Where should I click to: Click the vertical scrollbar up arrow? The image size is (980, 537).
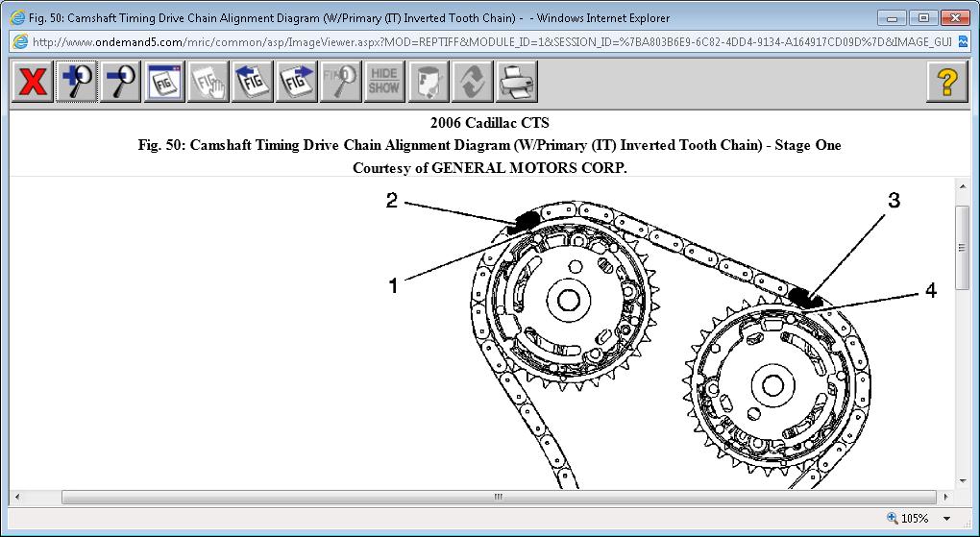tap(963, 186)
